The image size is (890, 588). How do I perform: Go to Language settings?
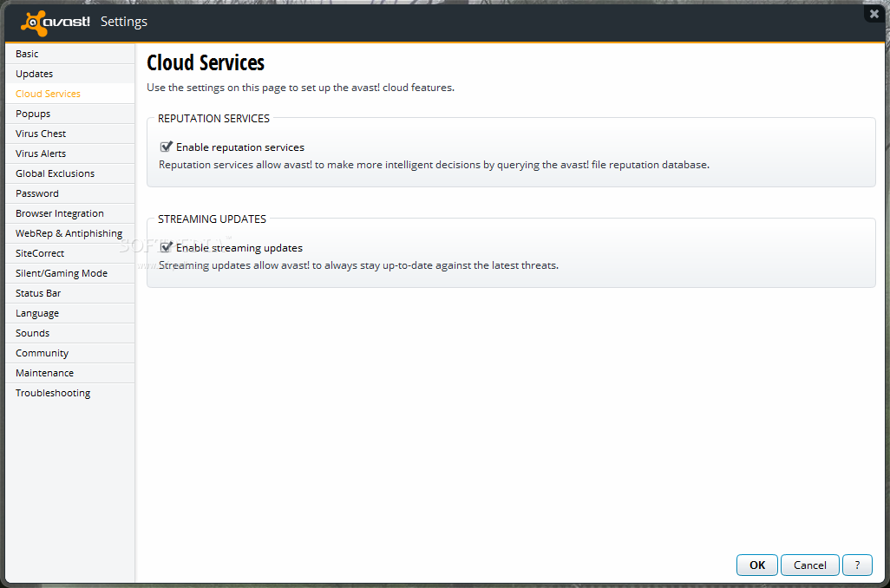pyautogui.click(x=69, y=313)
